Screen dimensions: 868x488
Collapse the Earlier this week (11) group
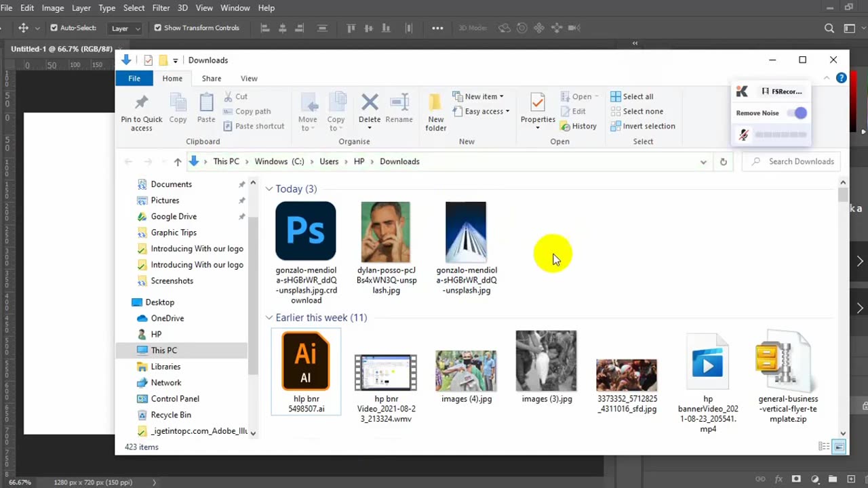click(269, 317)
